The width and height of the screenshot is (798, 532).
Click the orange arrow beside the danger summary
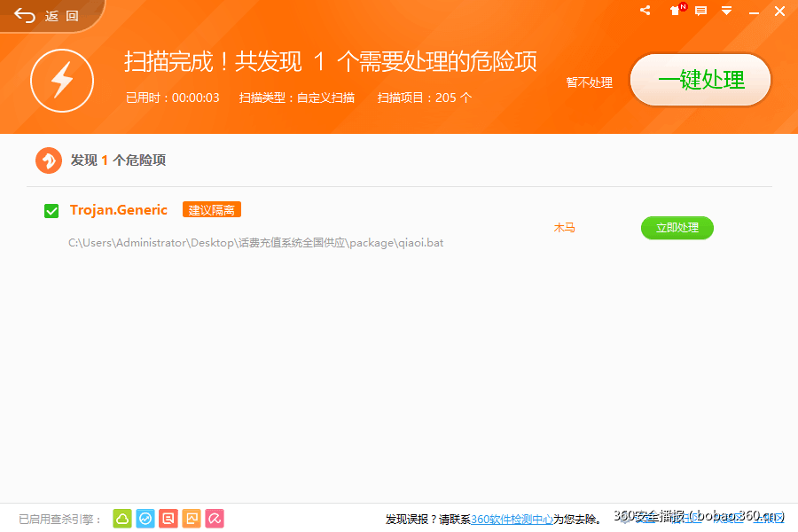(51, 160)
